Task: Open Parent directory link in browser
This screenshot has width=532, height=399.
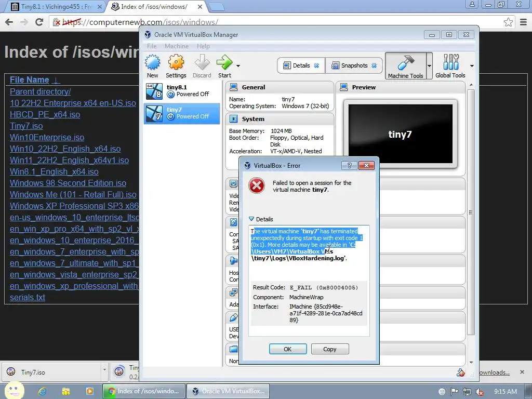Action: (41, 91)
